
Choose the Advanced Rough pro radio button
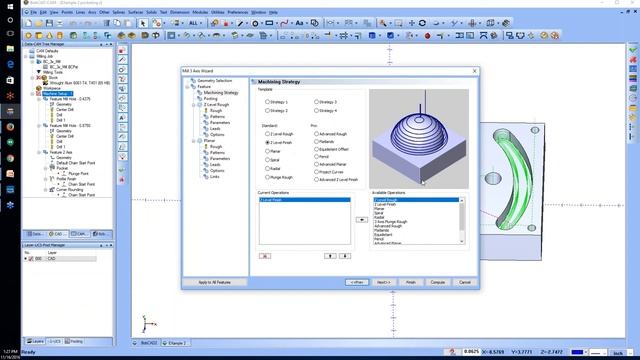pyautogui.click(x=316, y=134)
